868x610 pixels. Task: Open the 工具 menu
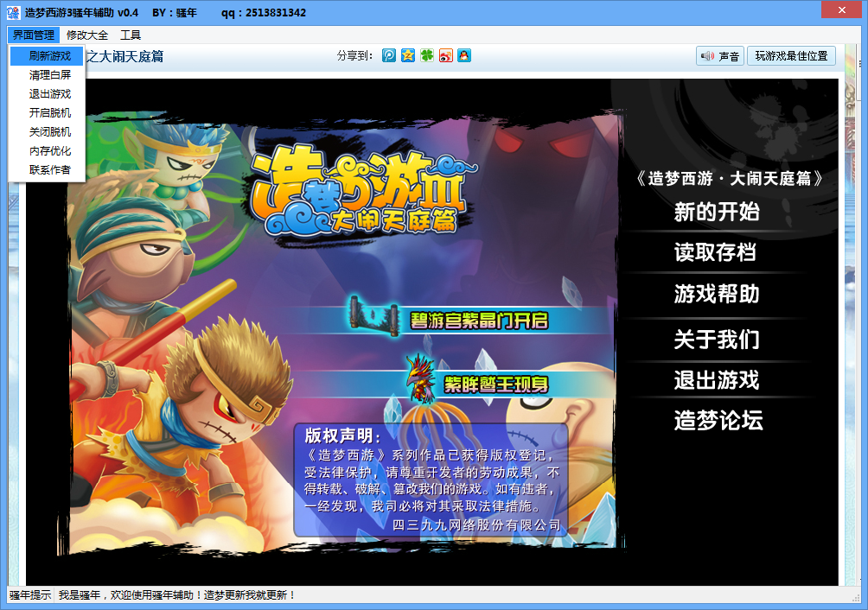pos(131,35)
